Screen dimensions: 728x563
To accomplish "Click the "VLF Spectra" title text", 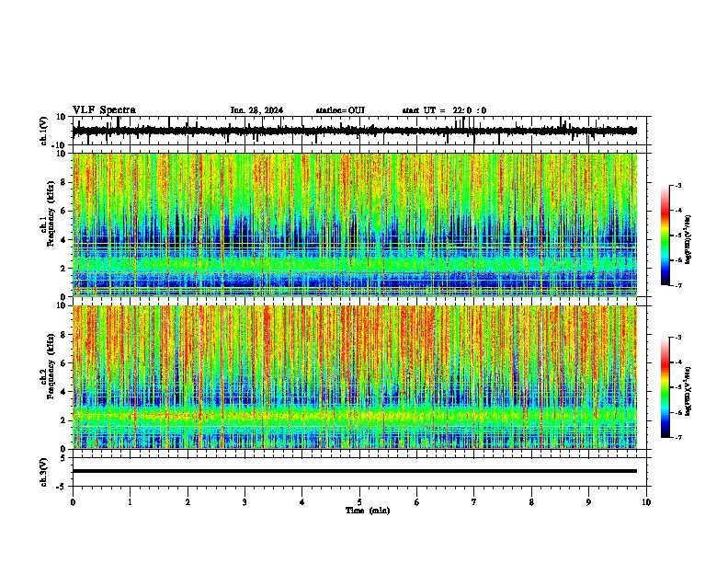I will pyautogui.click(x=104, y=110).
